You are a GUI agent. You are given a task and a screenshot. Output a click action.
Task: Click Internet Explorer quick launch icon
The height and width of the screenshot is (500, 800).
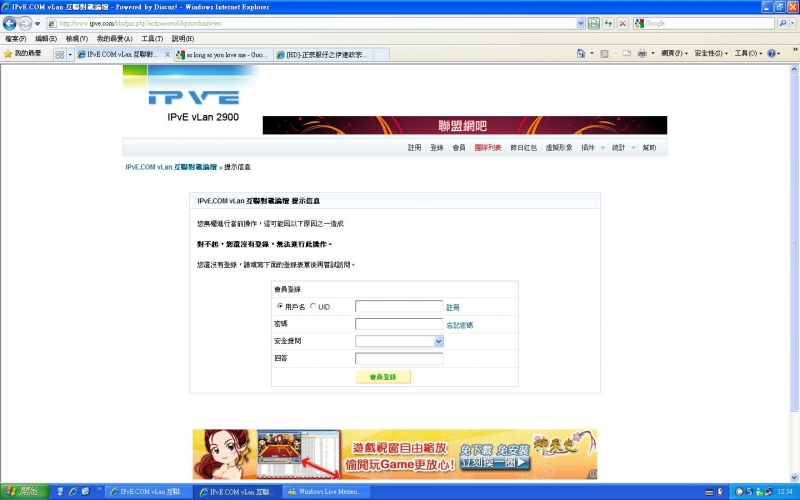[x=73, y=492]
